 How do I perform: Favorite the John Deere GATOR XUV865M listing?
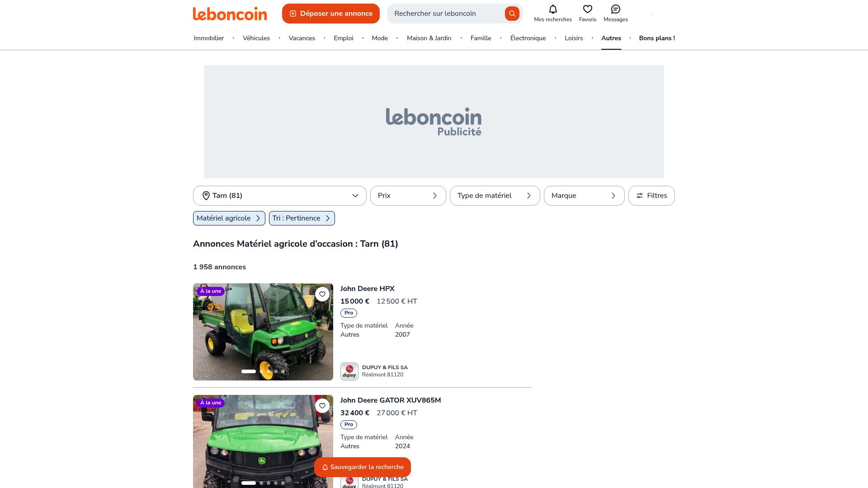pos(322,406)
